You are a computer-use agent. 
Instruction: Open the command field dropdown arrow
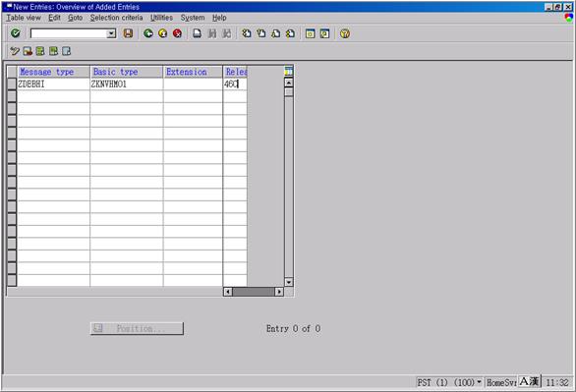pyautogui.click(x=111, y=33)
